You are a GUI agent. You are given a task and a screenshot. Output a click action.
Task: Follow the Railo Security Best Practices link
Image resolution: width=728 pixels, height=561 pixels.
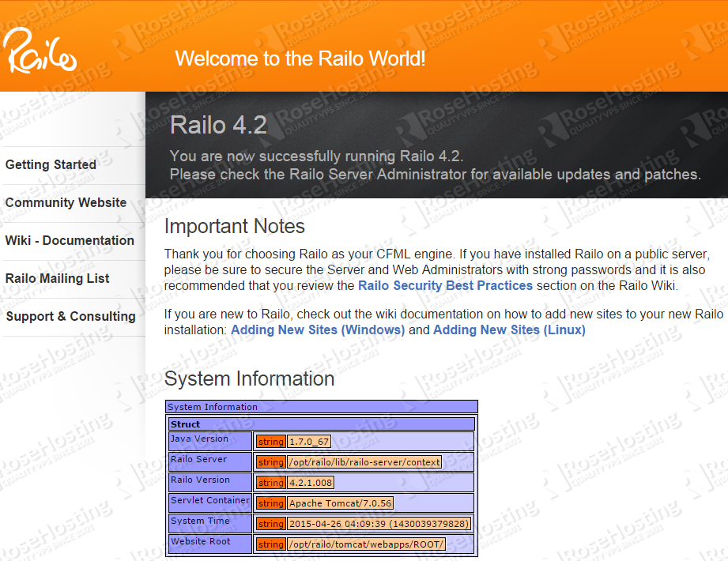[x=445, y=285]
